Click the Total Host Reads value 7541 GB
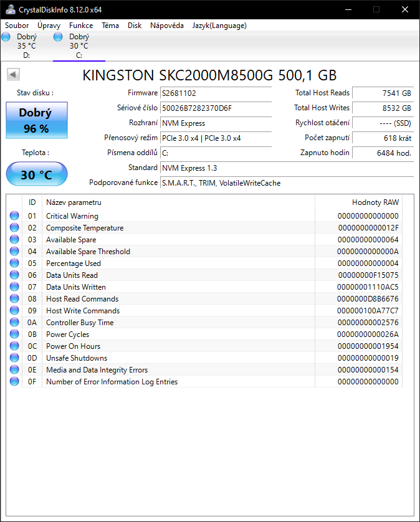 tap(383, 93)
